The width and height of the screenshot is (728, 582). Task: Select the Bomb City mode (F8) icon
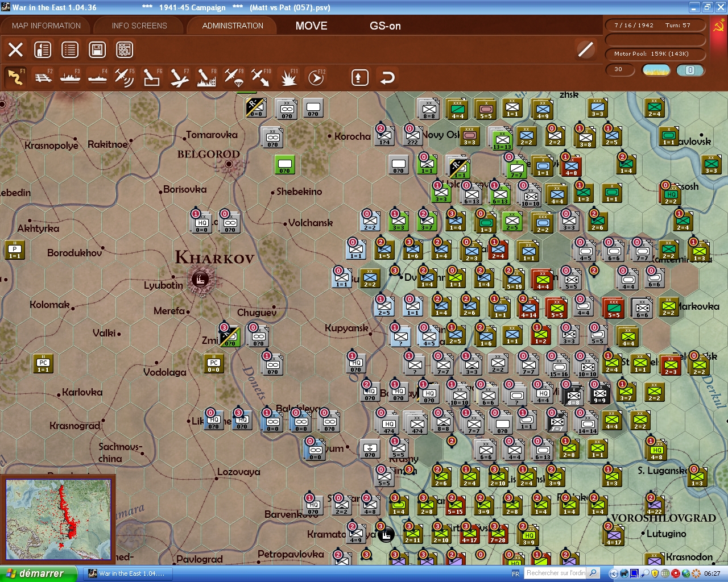click(x=206, y=77)
